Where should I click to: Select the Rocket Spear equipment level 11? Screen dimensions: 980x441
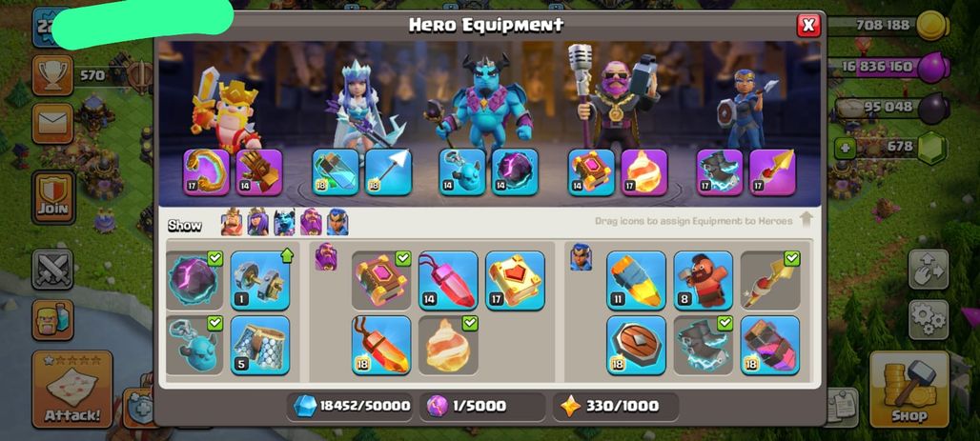coord(636,280)
